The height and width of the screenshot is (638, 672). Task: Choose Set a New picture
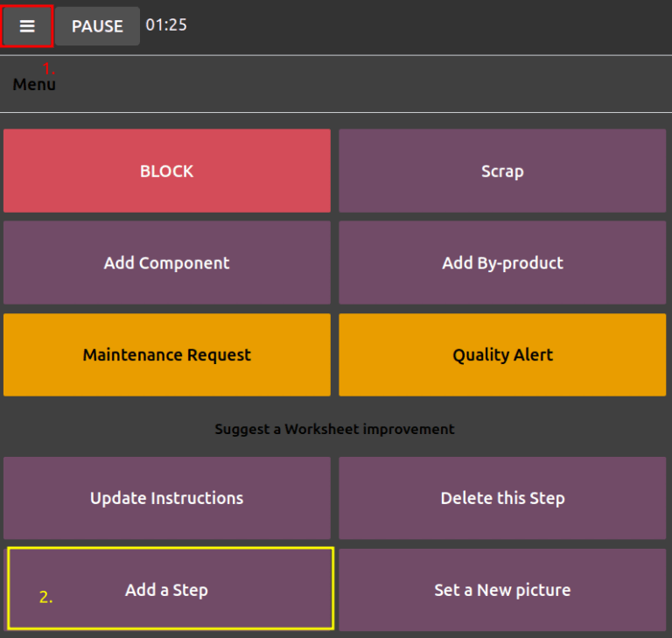502,590
